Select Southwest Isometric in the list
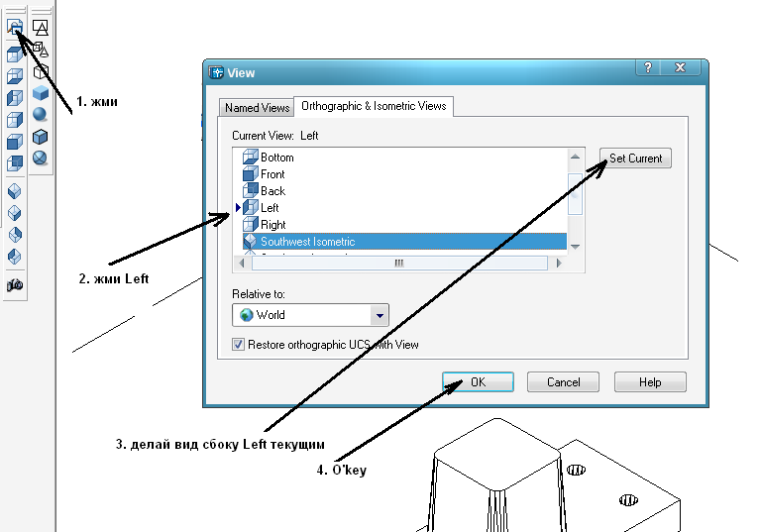The height and width of the screenshot is (532, 761). coord(404,242)
